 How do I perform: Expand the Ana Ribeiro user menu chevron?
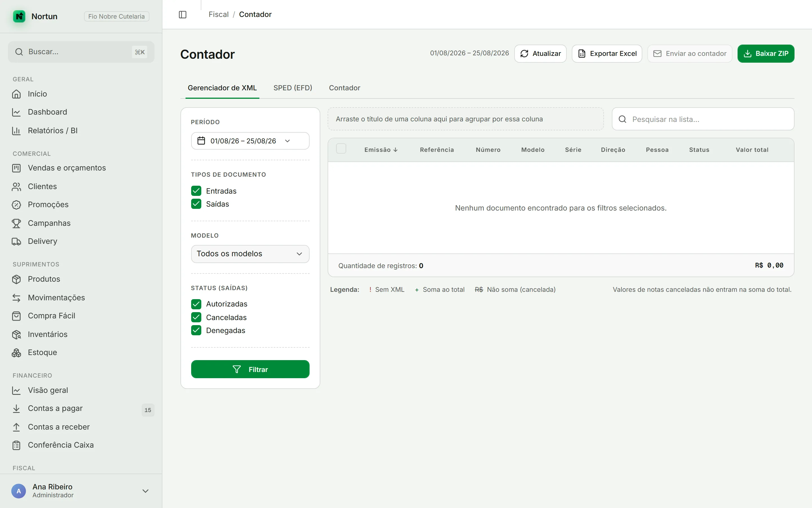click(145, 491)
